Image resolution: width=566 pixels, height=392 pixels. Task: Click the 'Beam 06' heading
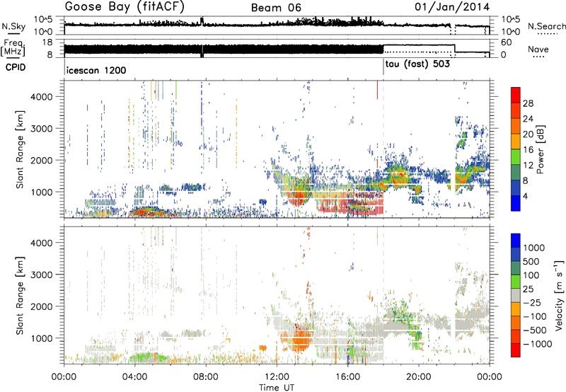[x=276, y=8]
